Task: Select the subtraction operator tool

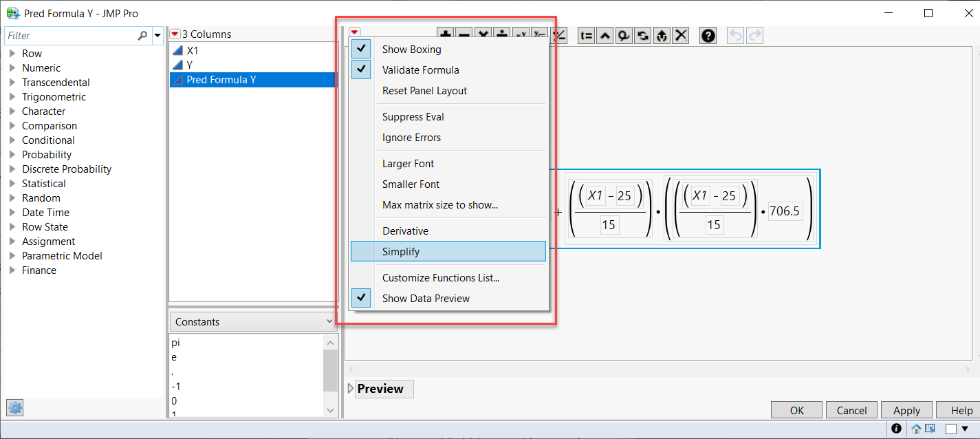Action: coord(464,35)
